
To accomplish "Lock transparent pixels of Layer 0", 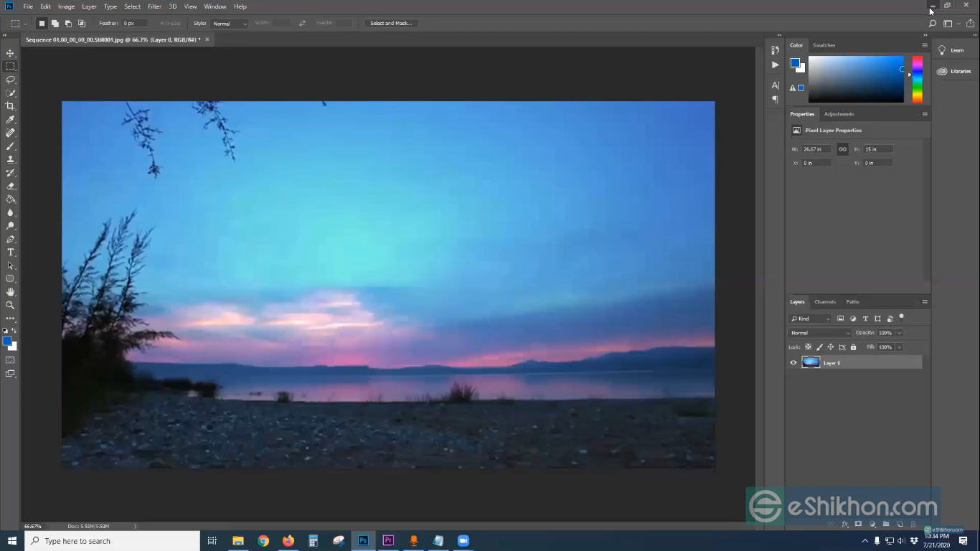I will coord(808,347).
